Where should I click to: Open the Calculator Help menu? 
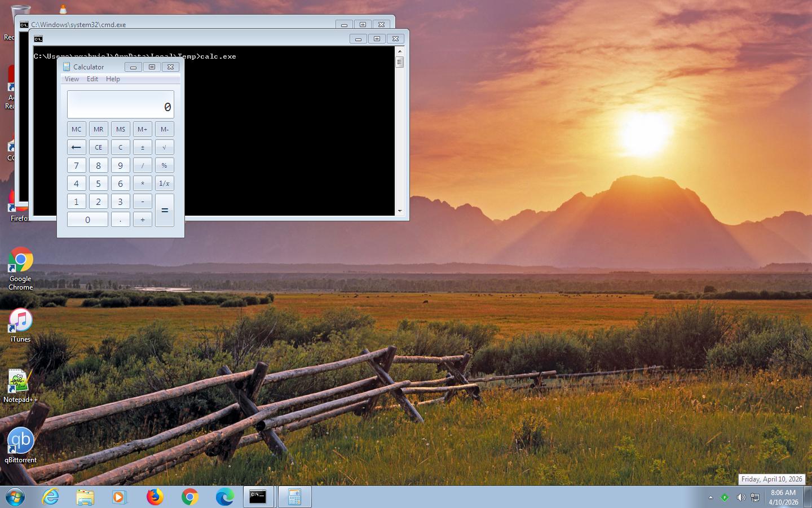coord(113,79)
